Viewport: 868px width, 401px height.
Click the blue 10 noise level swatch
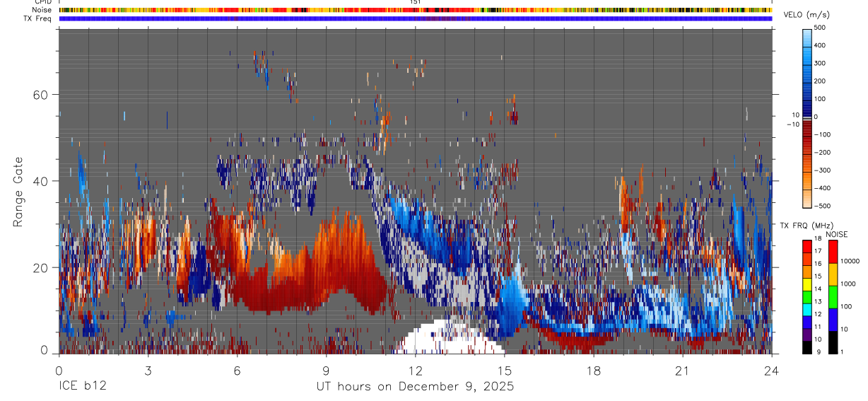click(832, 319)
